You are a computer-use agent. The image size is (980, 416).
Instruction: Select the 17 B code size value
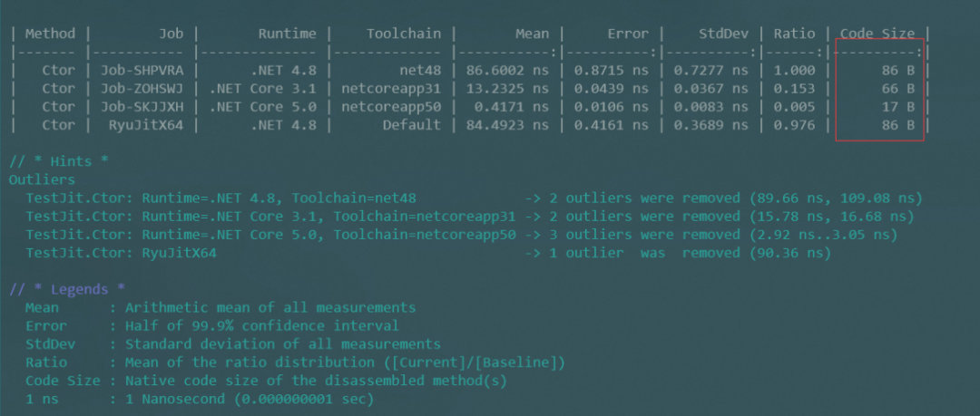(898, 107)
